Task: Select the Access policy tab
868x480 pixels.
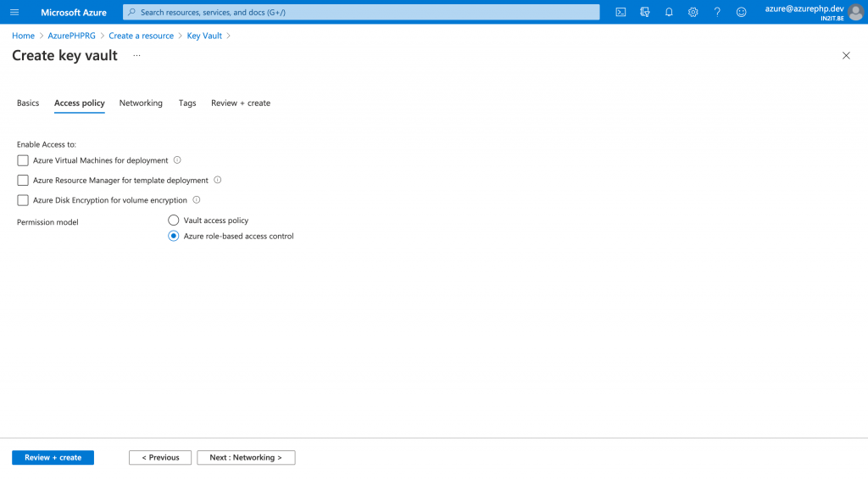Action: pyautogui.click(x=79, y=103)
